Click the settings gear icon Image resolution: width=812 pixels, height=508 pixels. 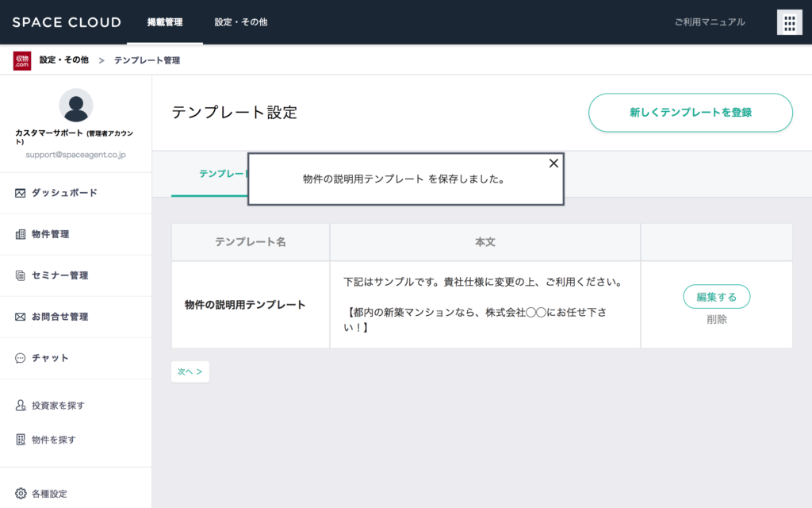(x=21, y=494)
